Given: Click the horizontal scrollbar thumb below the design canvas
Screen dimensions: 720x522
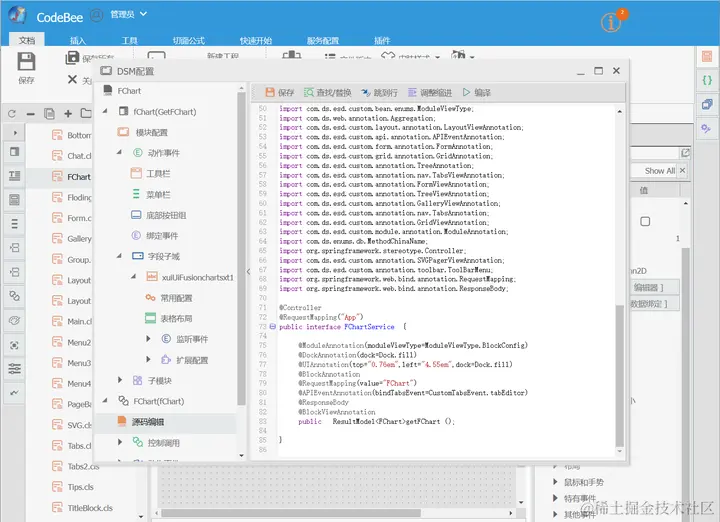Looking at the screenshot, I should [291, 512].
